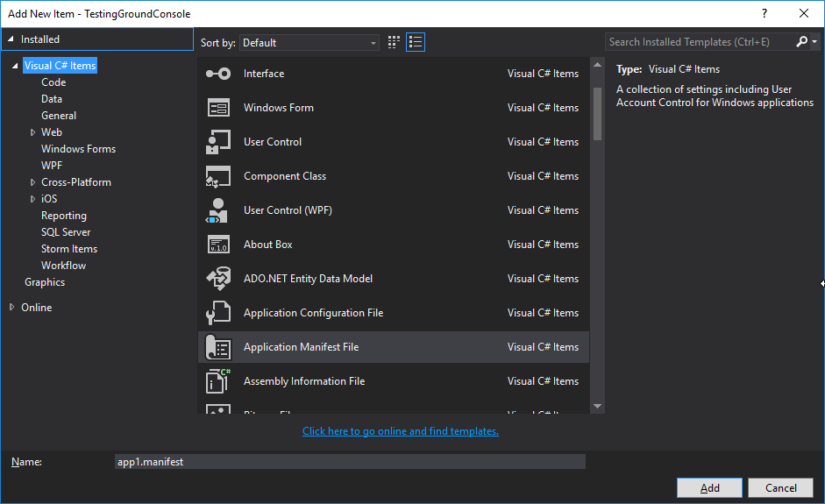The height and width of the screenshot is (504, 825).
Task: Select the User Control (WPF) icon
Action: tap(217, 210)
